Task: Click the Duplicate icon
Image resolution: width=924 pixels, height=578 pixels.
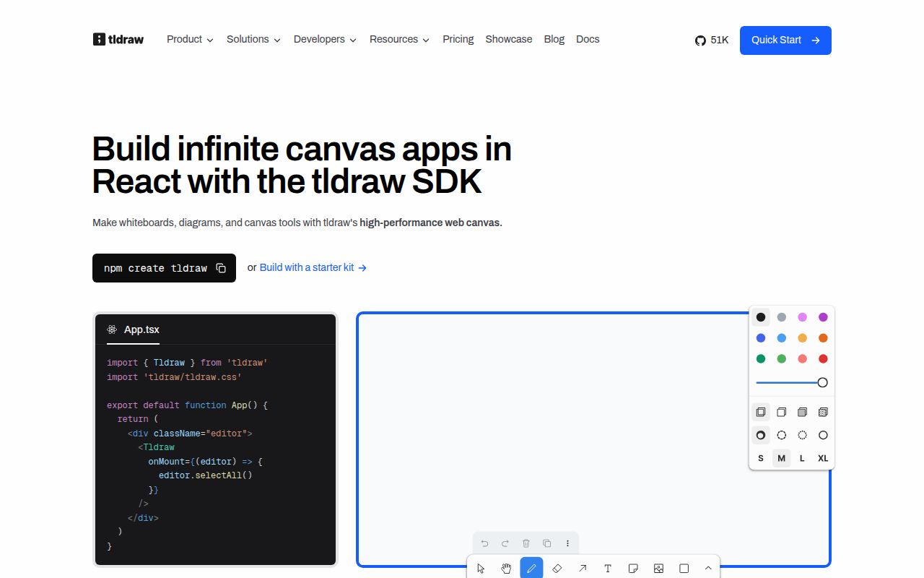Action: click(x=547, y=543)
